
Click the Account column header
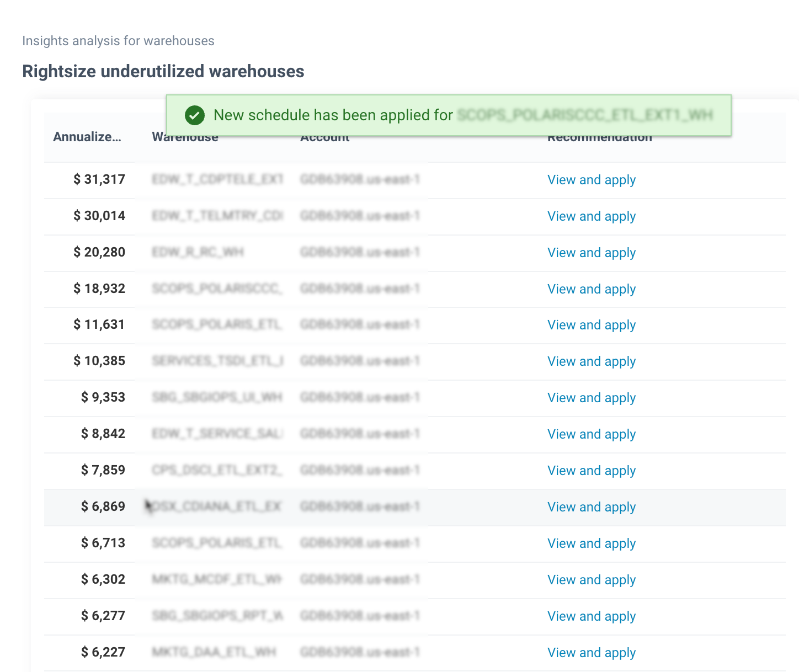pyautogui.click(x=324, y=138)
